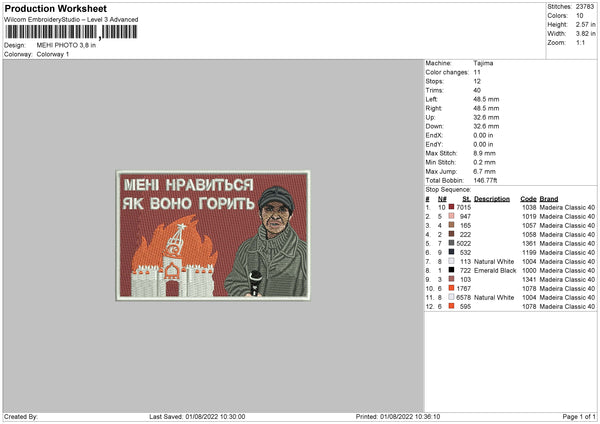600x424 pixels.
Task: Click the Color changes value 11
Action: 477,72
